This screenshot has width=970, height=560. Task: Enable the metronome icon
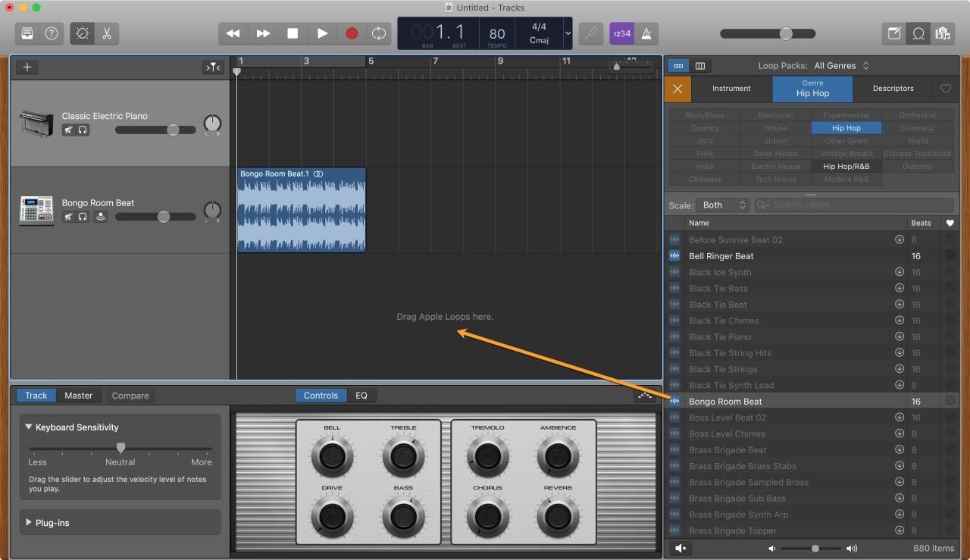[x=648, y=33]
